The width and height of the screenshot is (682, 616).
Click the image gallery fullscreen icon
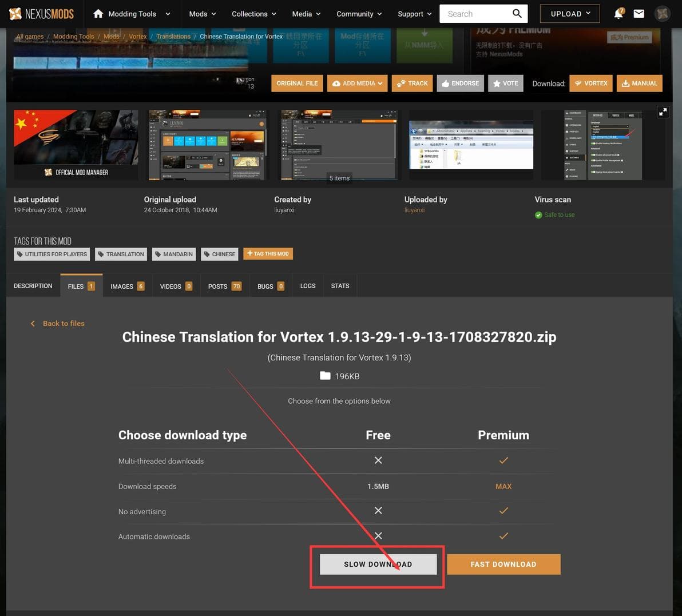click(663, 112)
